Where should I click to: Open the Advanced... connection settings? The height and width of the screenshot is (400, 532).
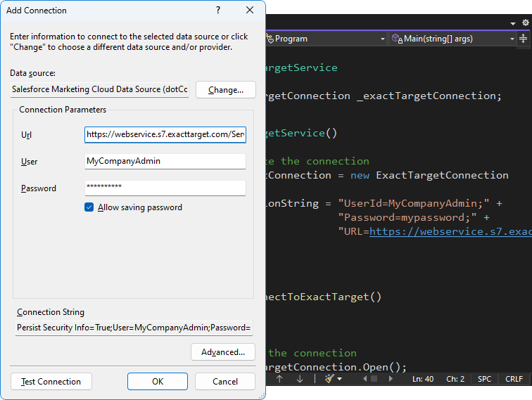[223, 352]
